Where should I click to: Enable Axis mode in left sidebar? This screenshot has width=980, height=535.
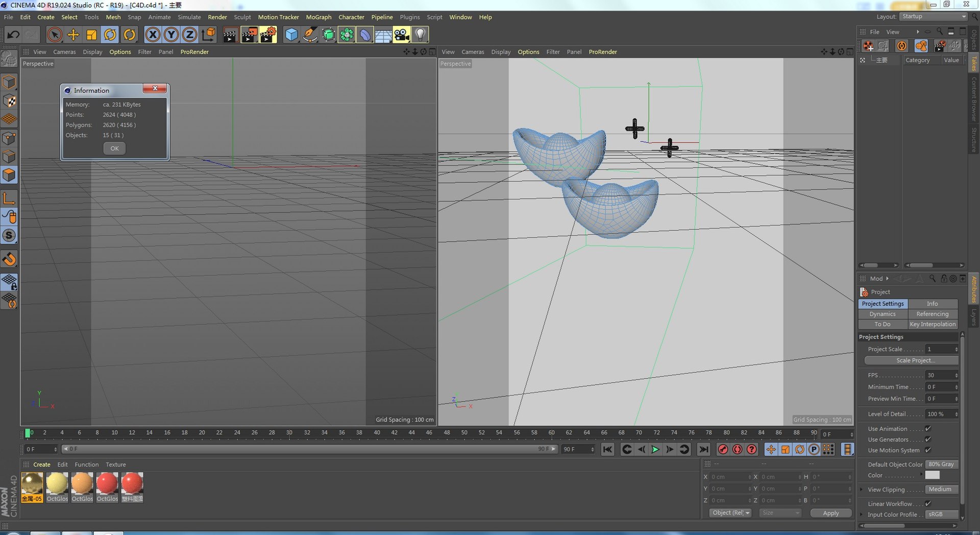tap(9, 198)
